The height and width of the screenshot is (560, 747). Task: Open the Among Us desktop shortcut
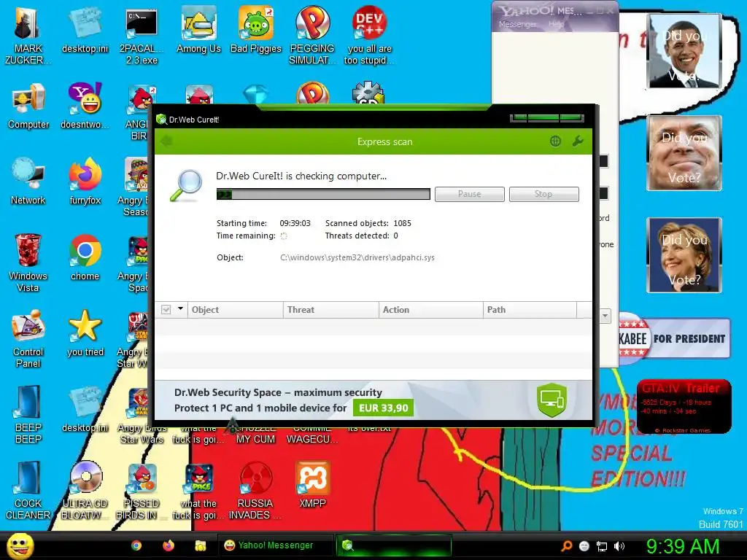198,31
